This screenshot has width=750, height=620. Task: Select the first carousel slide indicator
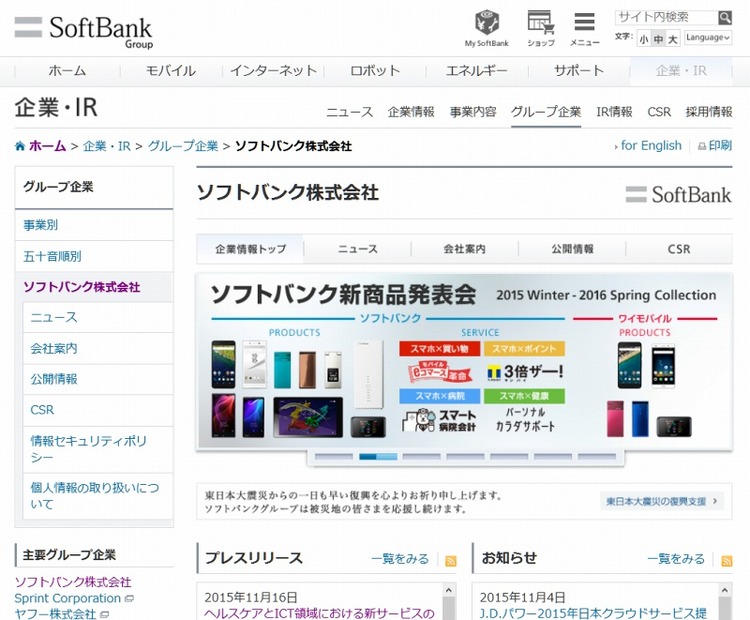pyautogui.click(x=334, y=457)
